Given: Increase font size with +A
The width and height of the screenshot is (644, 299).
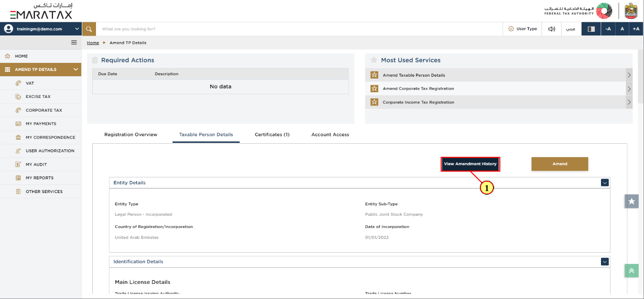Looking at the screenshot, I should (636, 29).
